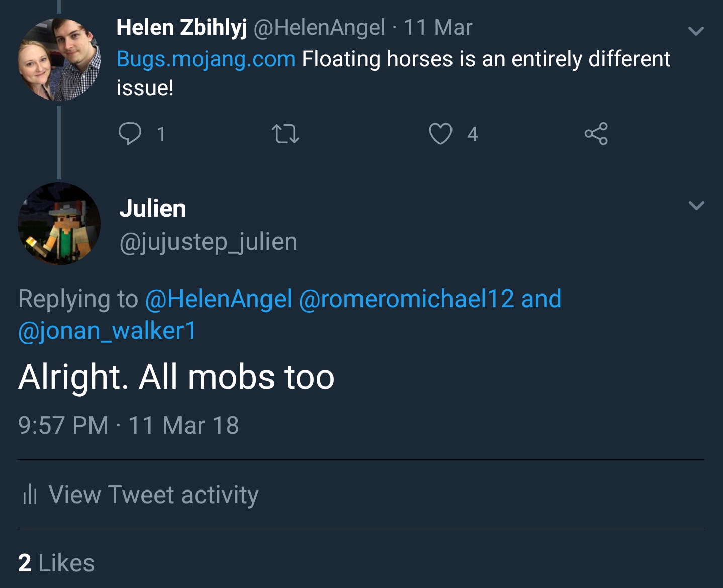
Task: Open dropdown arrow on Julien's tweet
Action: pyautogui.click(x=696, y=205)
